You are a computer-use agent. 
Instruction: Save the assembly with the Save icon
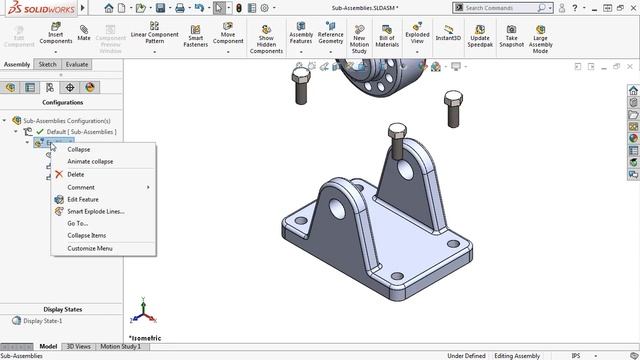click(x=160, y=8)
